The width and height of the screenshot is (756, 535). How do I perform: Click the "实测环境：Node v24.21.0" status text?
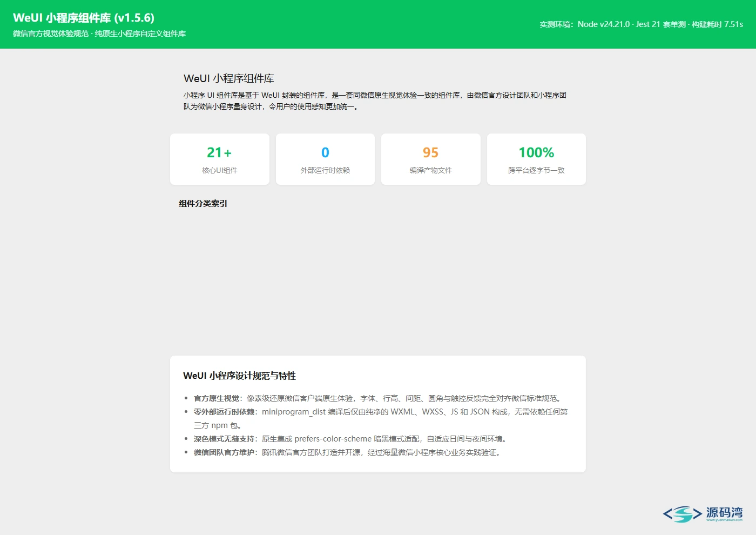pyautogui.click(x=641, y=24)
